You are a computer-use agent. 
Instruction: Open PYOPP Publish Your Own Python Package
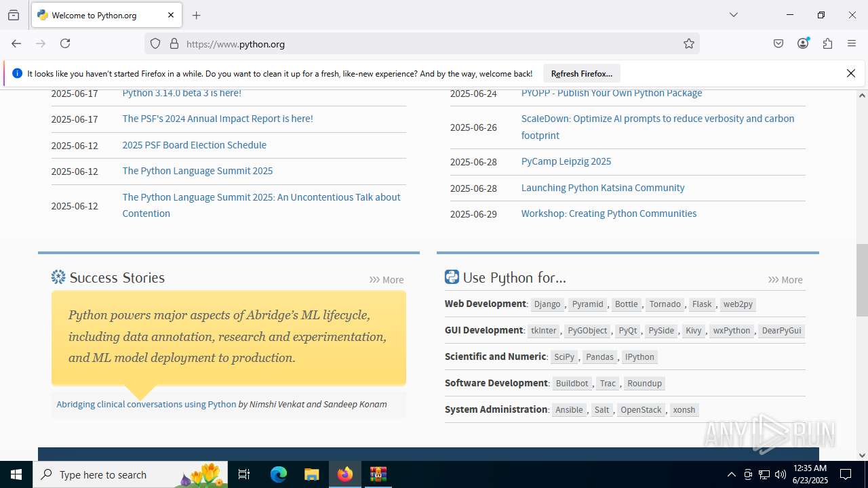[612, 93]
